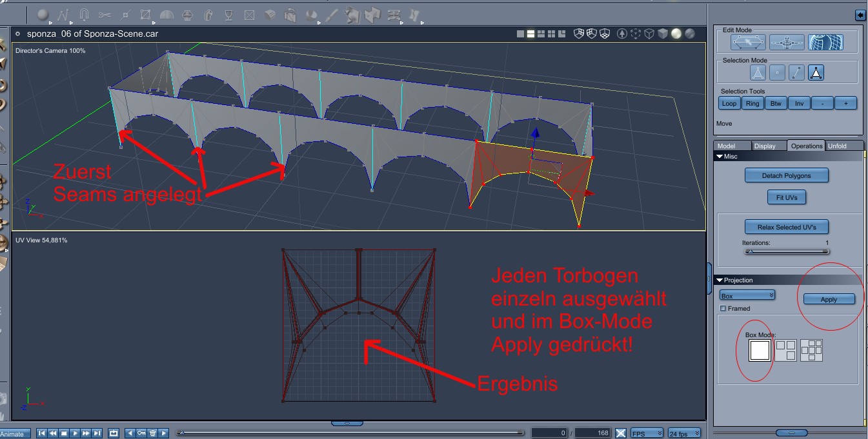Activate the magnet tool
This screenshot has height=439, width=868.
84,14
